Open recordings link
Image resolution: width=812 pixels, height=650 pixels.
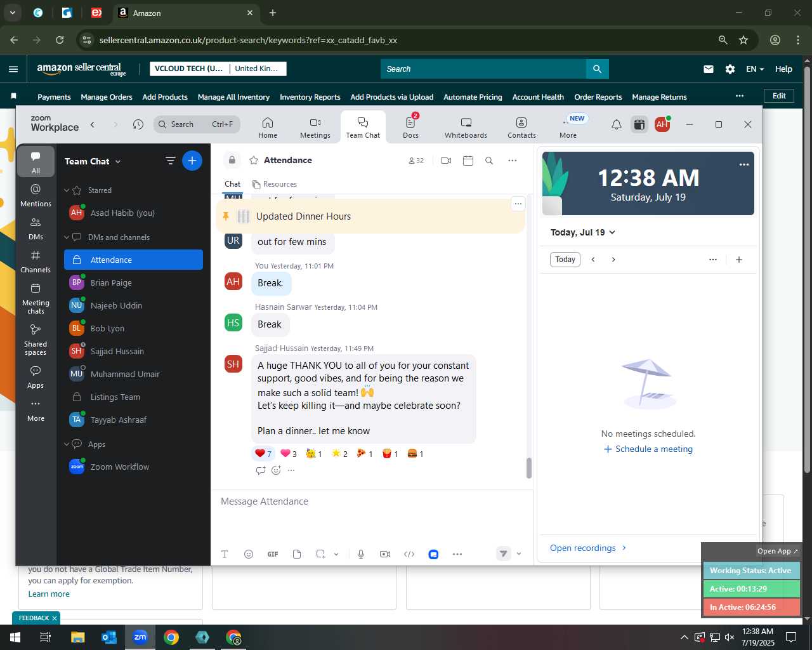coord(588,548)
